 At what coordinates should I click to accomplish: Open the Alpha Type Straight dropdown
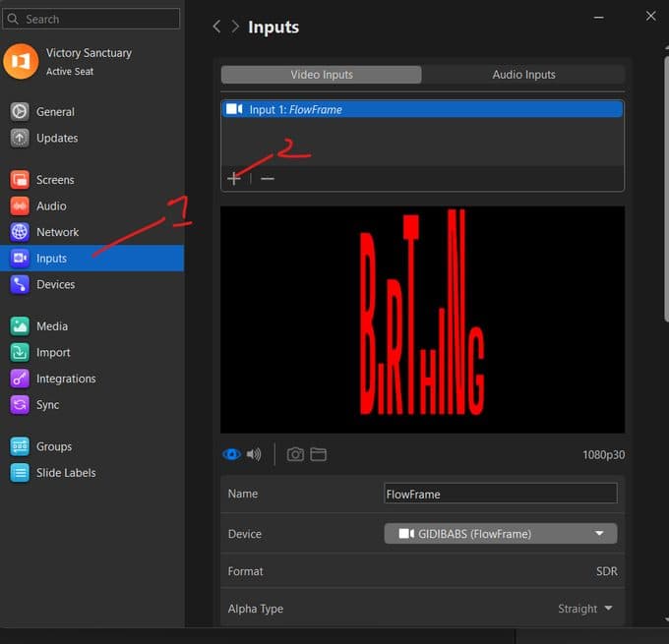point(585,609)
